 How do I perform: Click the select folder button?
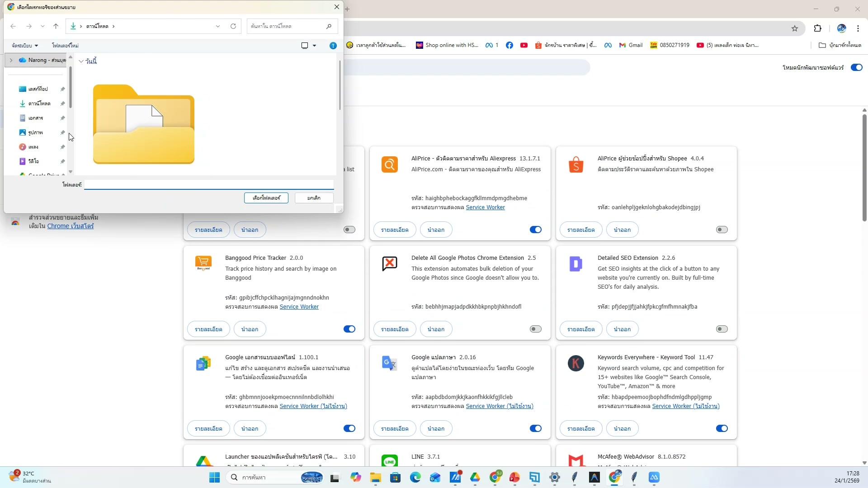(x=266, y=198)
